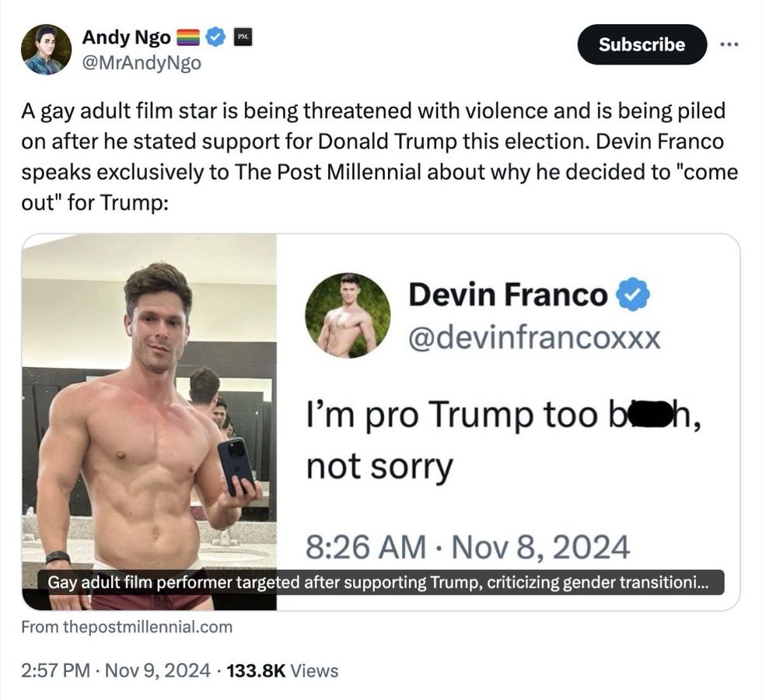Click the PM affiliate badge icon
Viewport: 762px width, 700px height.
pyautogui.click(x=243, y=36)
